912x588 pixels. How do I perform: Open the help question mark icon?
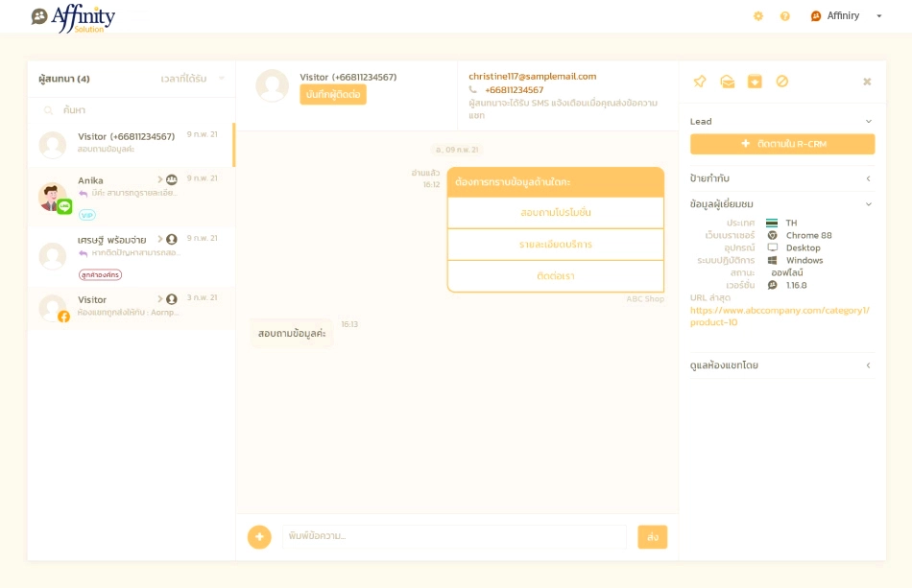coord(785,15)
